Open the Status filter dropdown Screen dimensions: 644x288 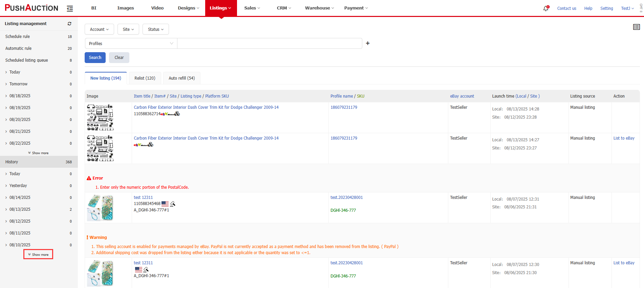coord(156,29)
